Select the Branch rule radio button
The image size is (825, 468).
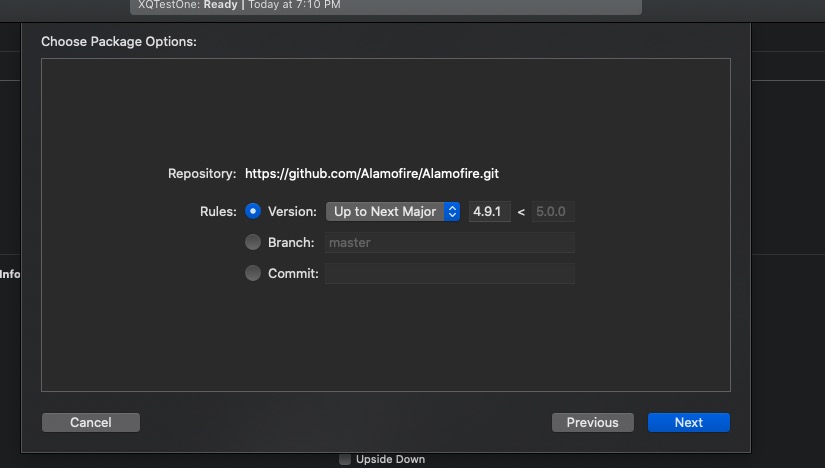253,242
